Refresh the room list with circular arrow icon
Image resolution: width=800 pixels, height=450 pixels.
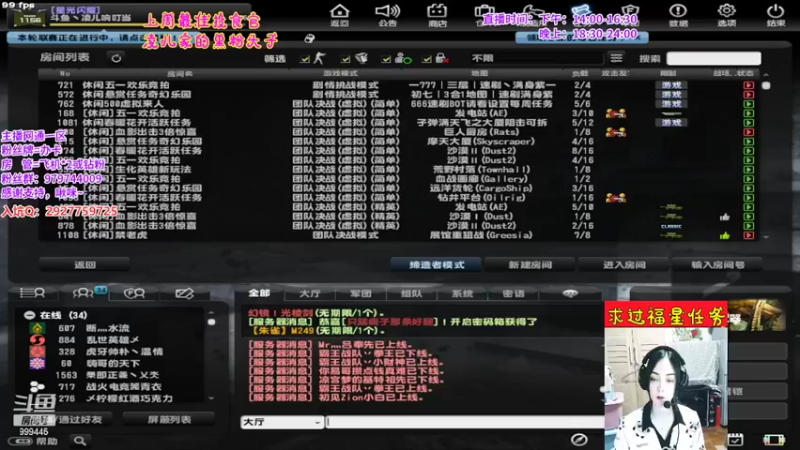[x=116, y=58]
